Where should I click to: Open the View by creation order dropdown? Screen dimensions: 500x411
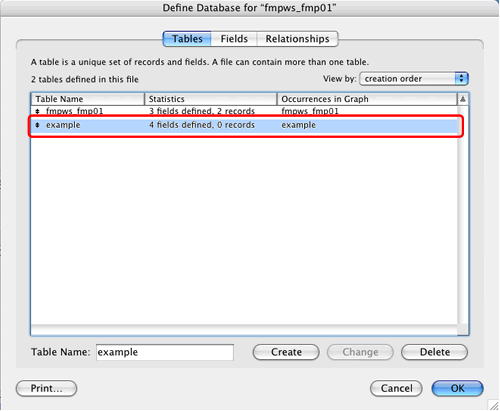[414, 79]
